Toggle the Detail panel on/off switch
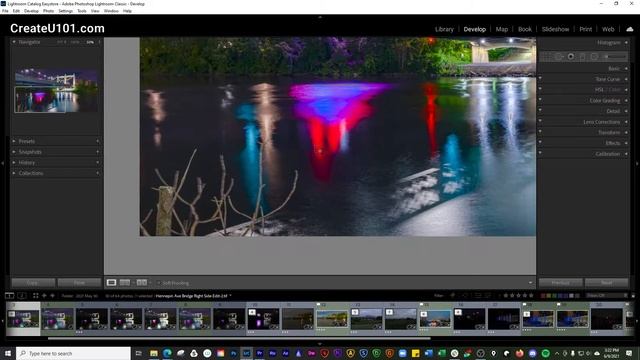 point(540,111)
